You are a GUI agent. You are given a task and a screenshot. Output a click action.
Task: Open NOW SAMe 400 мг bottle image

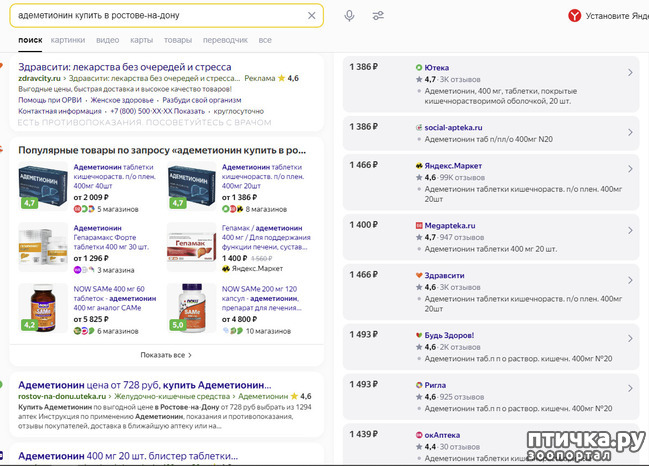[x=43, y=308]
